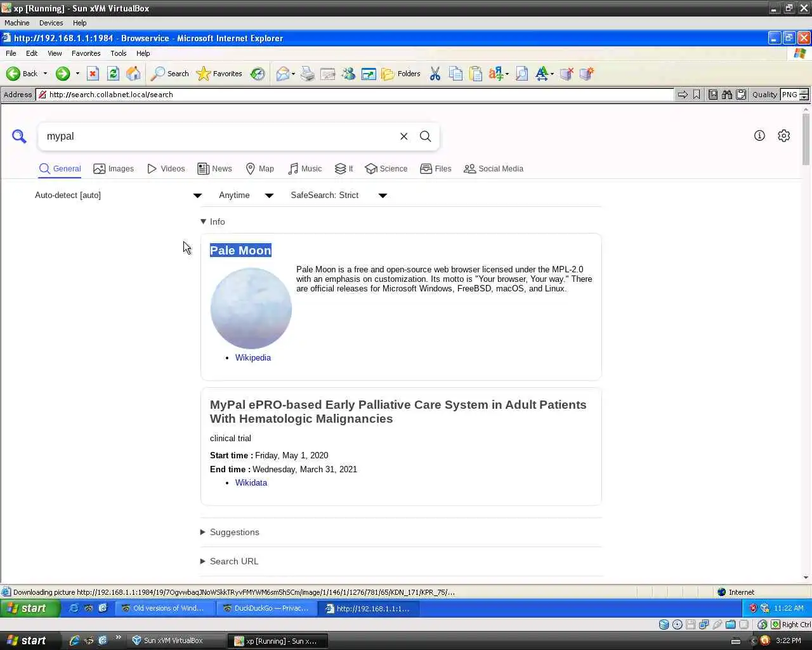Change the Quality PNG spinner value

(x=804, y=95)
